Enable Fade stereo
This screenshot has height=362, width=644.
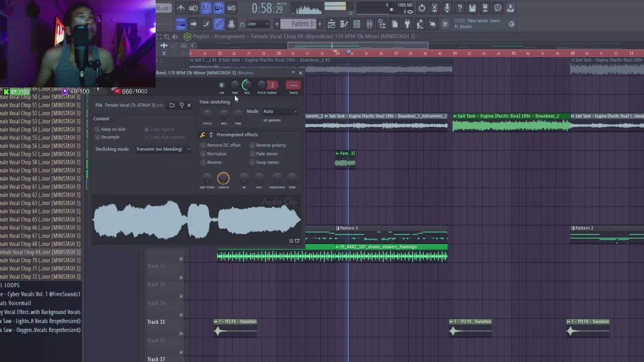pyautogui.click(x=264, y=154)
